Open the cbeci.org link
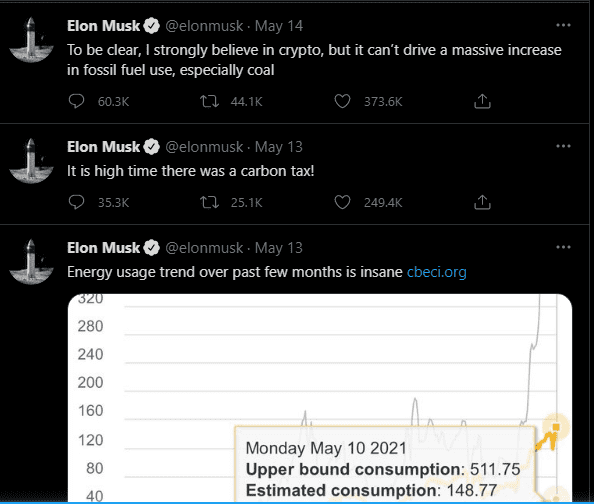Image resolution: width=594 pixels, height=504 pixels. tap(436, 272)
